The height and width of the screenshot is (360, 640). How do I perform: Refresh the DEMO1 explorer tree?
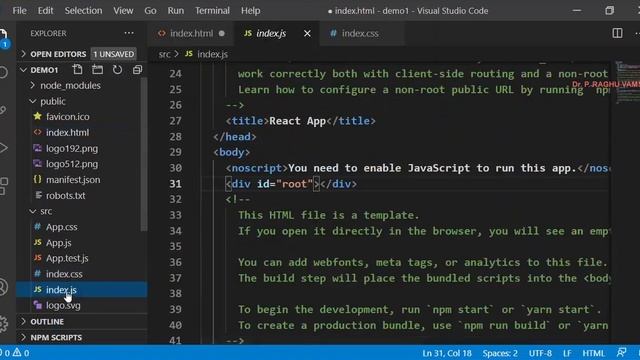click(117, 70)
